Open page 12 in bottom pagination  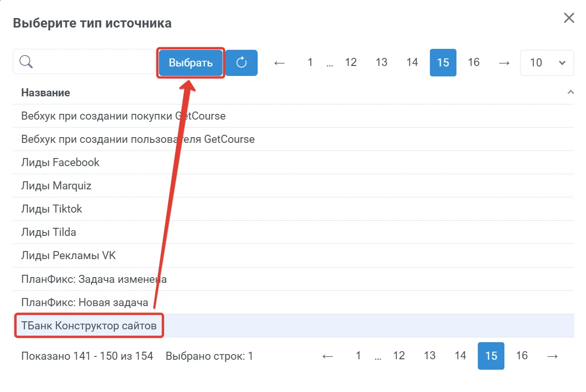click(x=399, y=355)
